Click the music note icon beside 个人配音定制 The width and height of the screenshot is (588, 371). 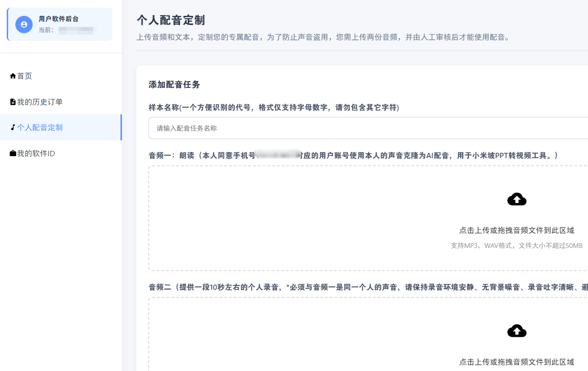click(x=13, y=127)
